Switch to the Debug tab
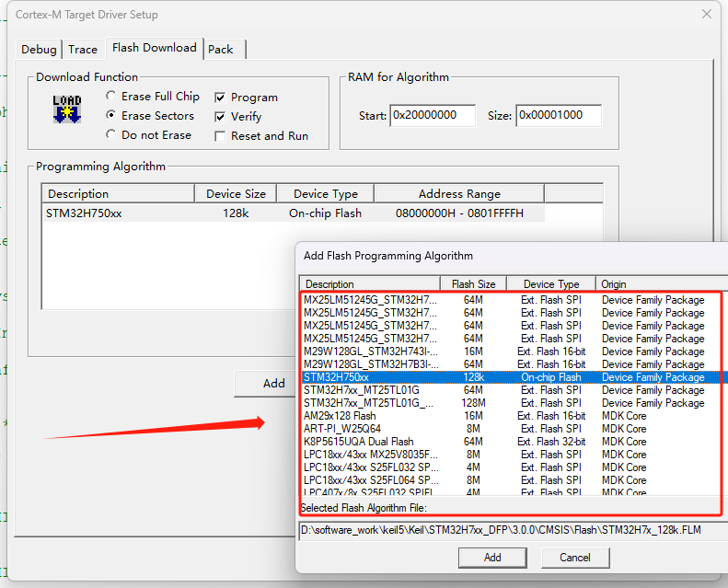This screenshot has height=588, width=728. 39,49
